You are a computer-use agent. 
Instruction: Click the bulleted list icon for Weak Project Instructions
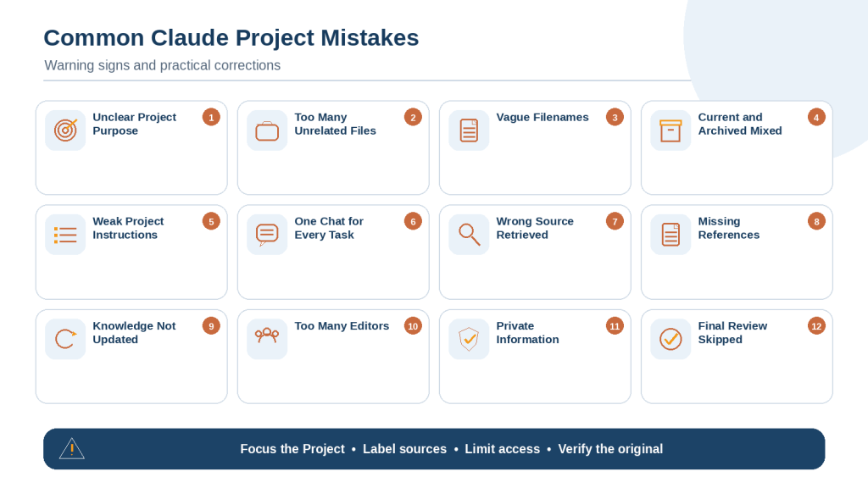(65, 235)
